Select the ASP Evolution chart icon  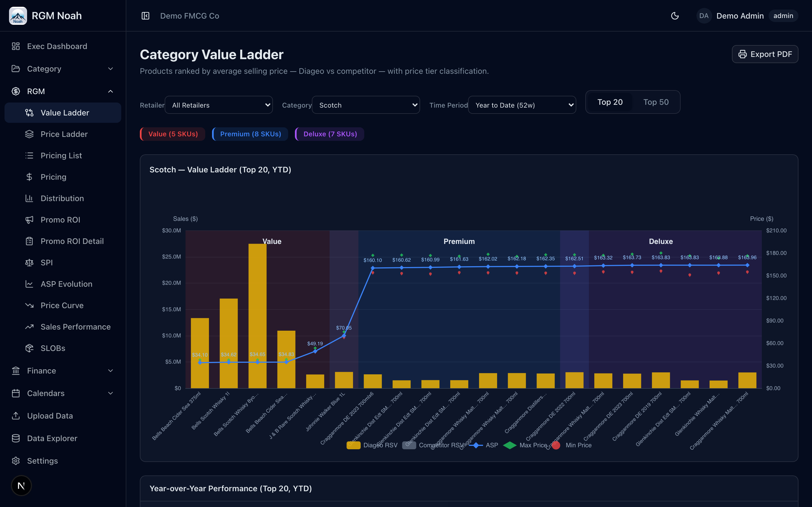pos(30,284)
